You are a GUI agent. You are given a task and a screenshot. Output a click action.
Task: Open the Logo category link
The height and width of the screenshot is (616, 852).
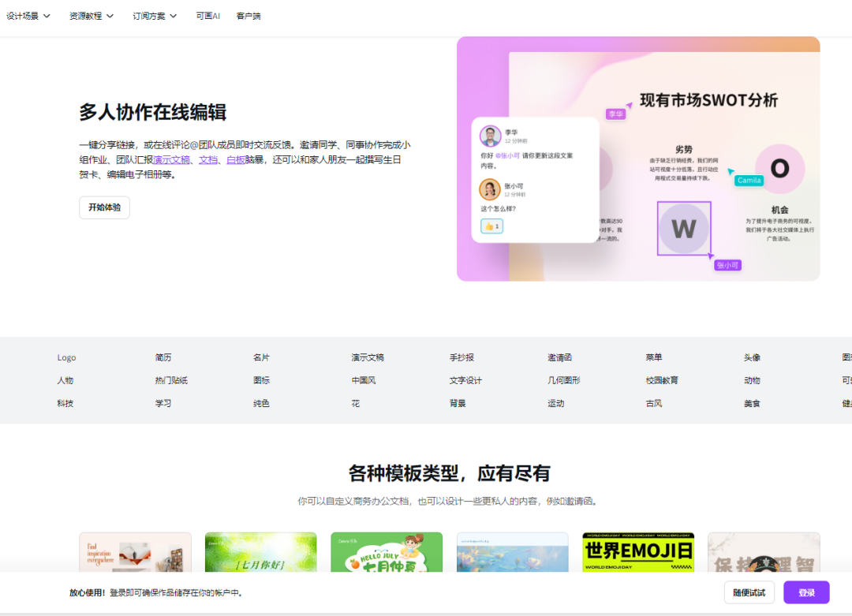click(x=66, y=357)
